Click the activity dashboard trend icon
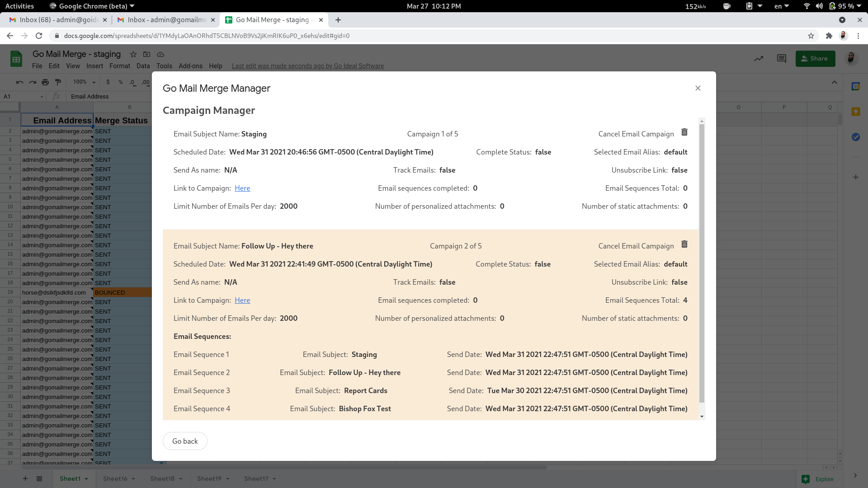Image resolution: width=868 pixels, height=488 pixels. tap(758, 59)
